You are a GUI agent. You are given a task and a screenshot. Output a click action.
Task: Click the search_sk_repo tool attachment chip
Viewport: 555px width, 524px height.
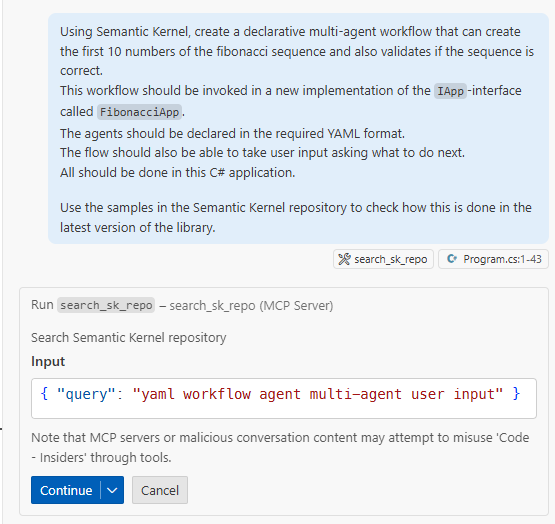tap(383, 259)
